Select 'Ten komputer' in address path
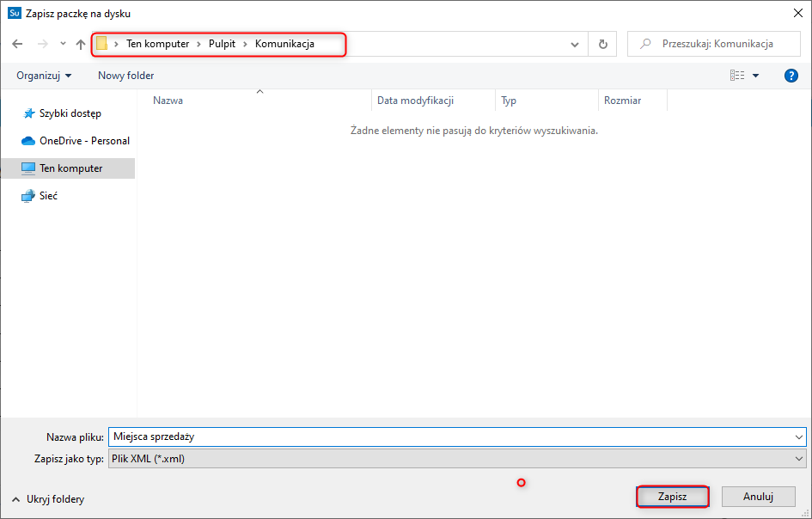The width and height of the screenshot is (812, 519). click(158, 44)
